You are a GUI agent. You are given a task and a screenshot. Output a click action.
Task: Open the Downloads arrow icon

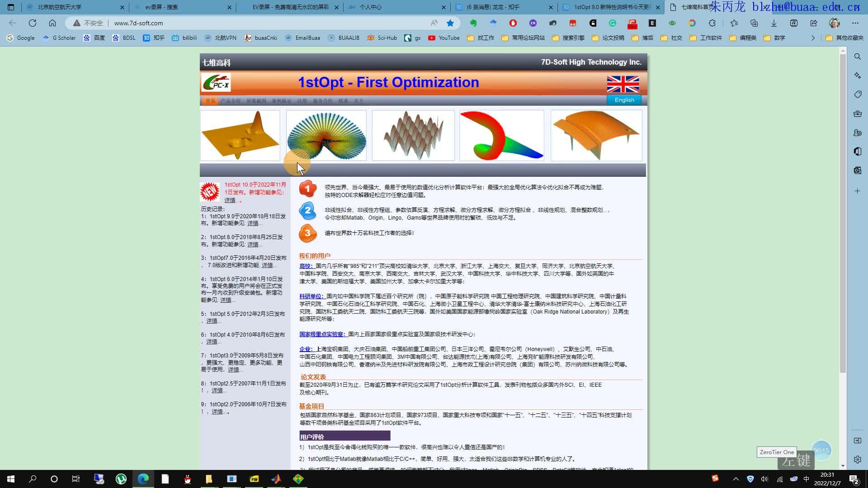[774, 23]
